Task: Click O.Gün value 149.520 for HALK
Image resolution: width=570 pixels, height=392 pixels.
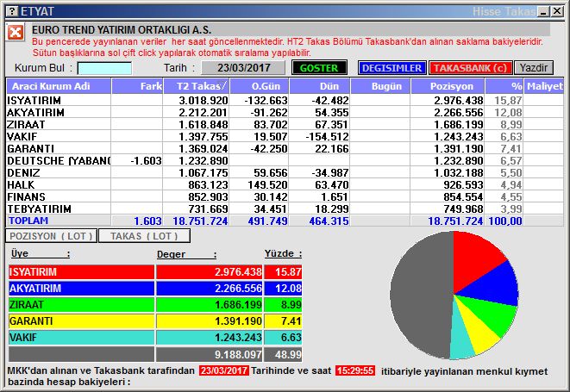Action: point(267,185)
